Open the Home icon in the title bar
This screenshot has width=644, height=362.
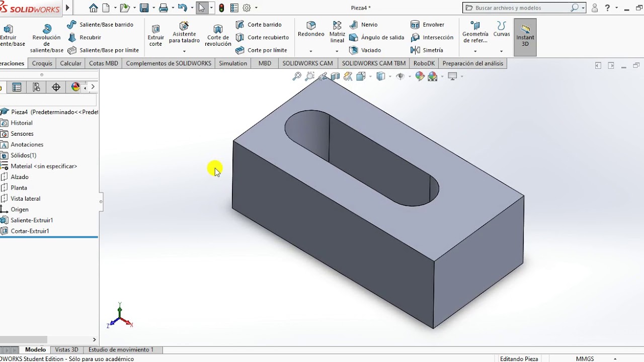93,8
